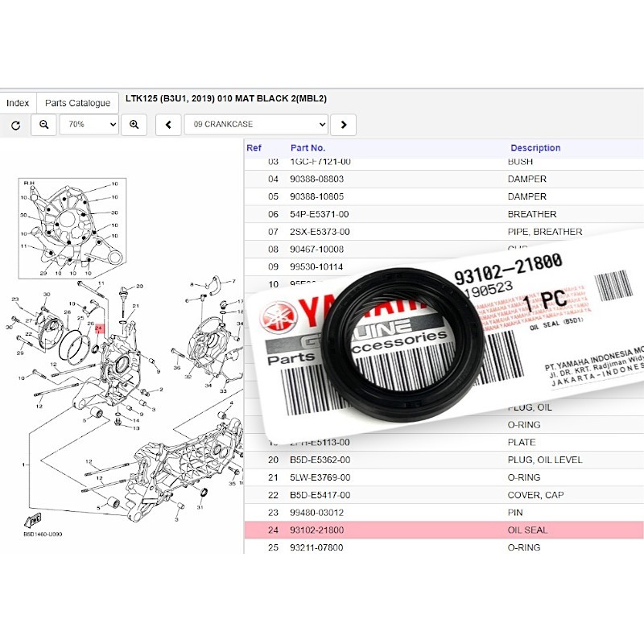Click the refresh diagram icon

point(15,125)
